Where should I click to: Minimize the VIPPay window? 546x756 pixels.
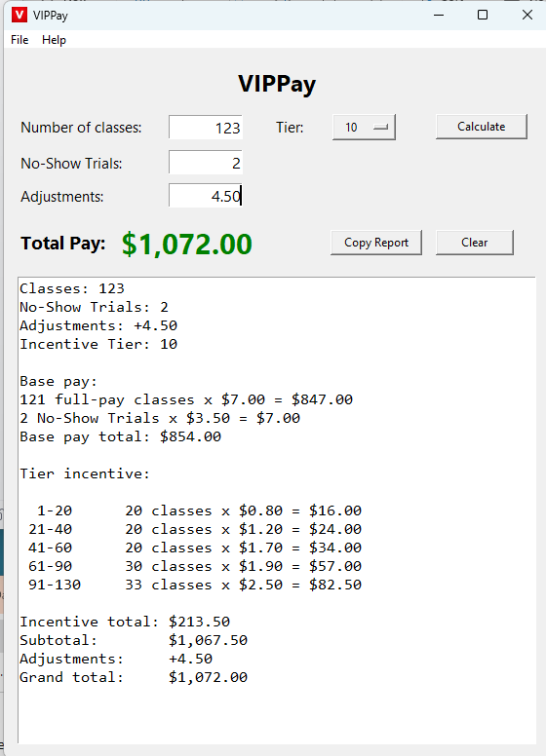(439, 15)
